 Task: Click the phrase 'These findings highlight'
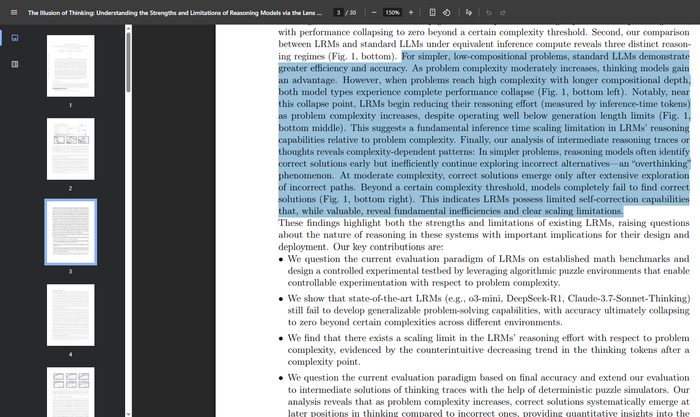[328, 222]
